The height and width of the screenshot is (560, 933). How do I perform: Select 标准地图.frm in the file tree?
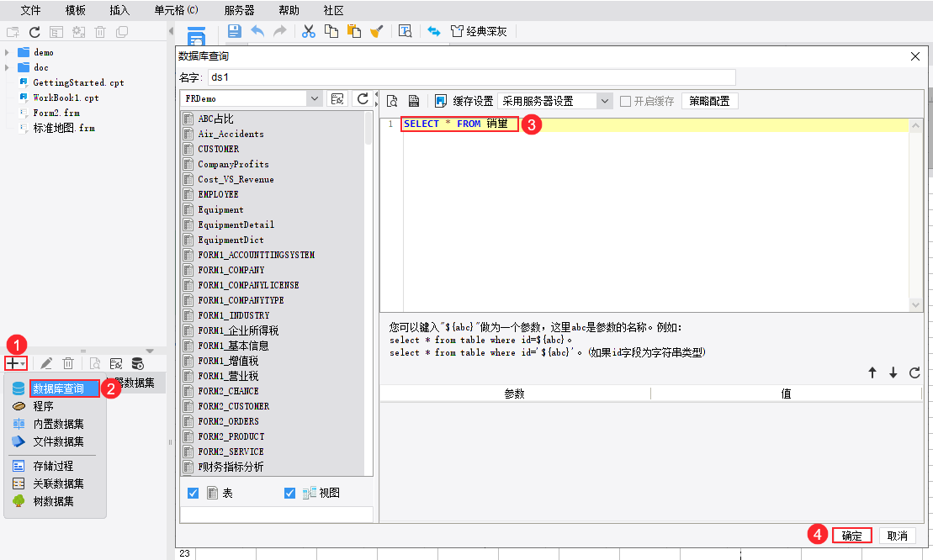(64, 128)
